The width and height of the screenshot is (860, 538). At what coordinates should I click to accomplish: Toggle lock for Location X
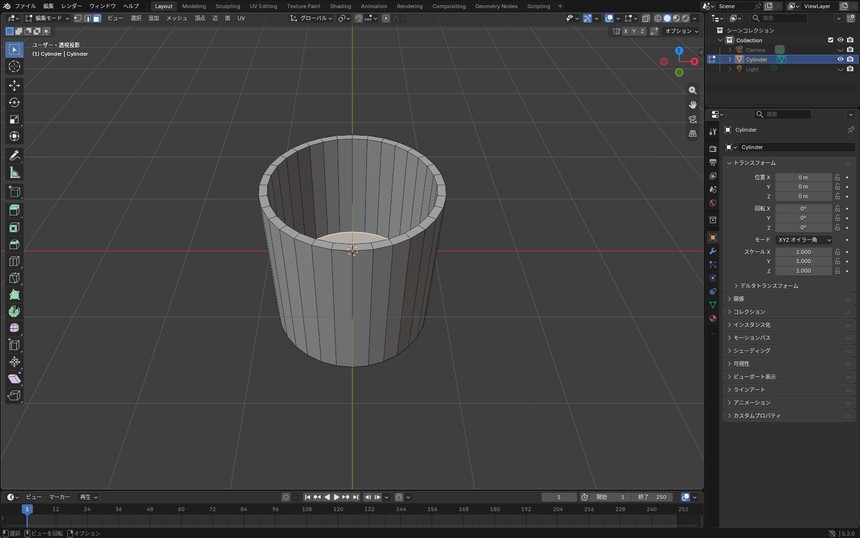[x=838, y=177]
